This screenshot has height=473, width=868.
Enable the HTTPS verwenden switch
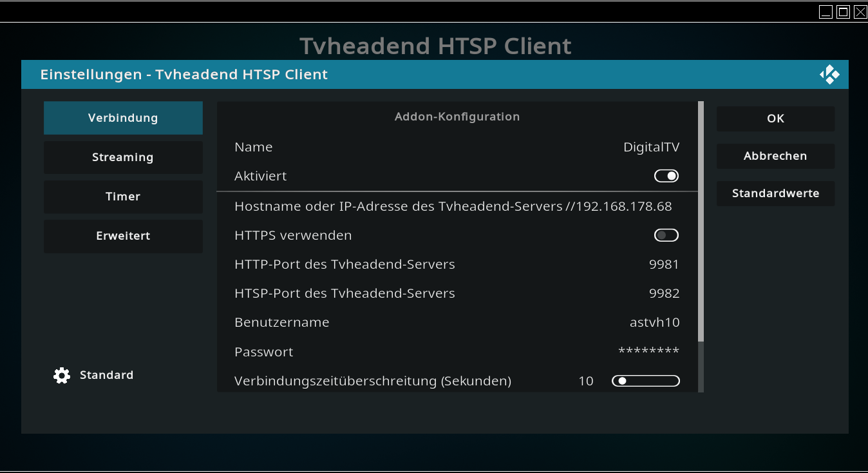pyautogui.click(x=666, y=235)
